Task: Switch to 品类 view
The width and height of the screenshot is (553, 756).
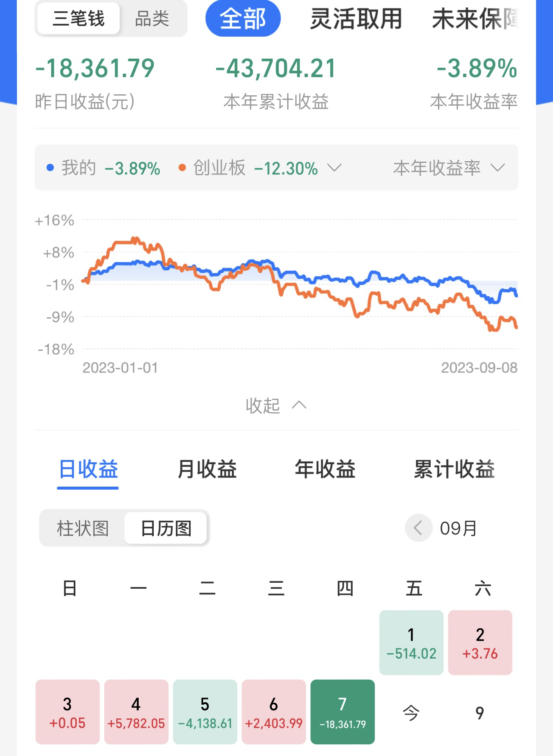Action: coord(152,19)
